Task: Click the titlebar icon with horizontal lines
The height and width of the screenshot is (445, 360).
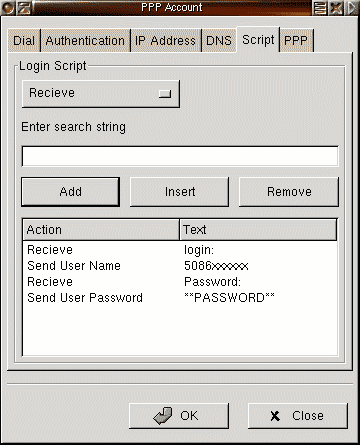Action: pos(320,8)
